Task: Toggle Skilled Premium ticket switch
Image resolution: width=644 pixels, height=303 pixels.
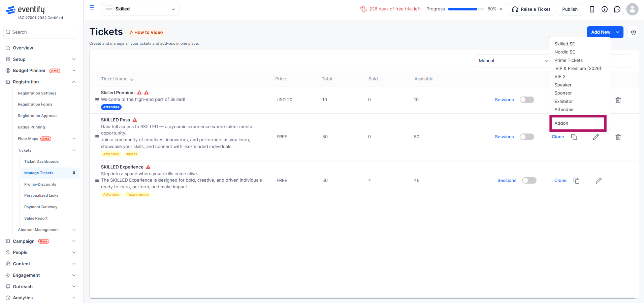Action: click(x=527, y=100)
